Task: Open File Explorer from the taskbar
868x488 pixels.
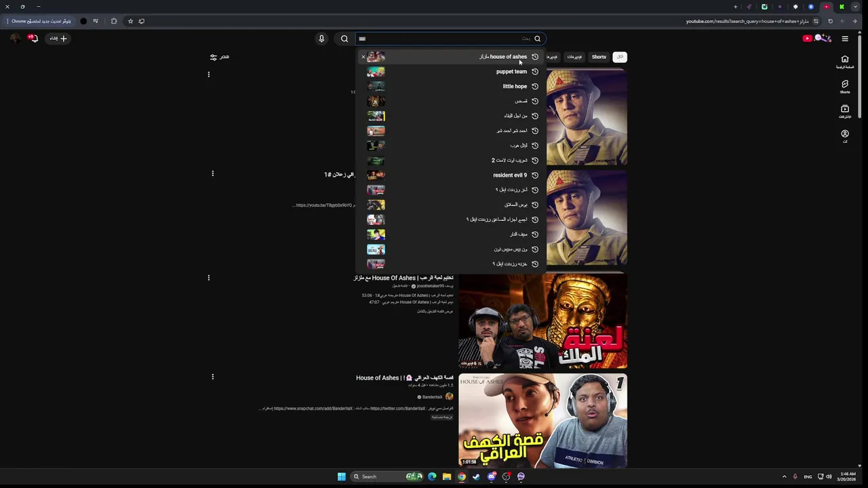Action: click(446, 476)
